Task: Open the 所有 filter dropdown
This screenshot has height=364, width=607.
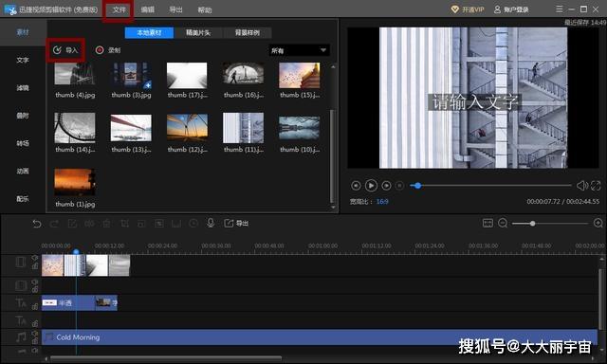Action: tap(299, 50)
